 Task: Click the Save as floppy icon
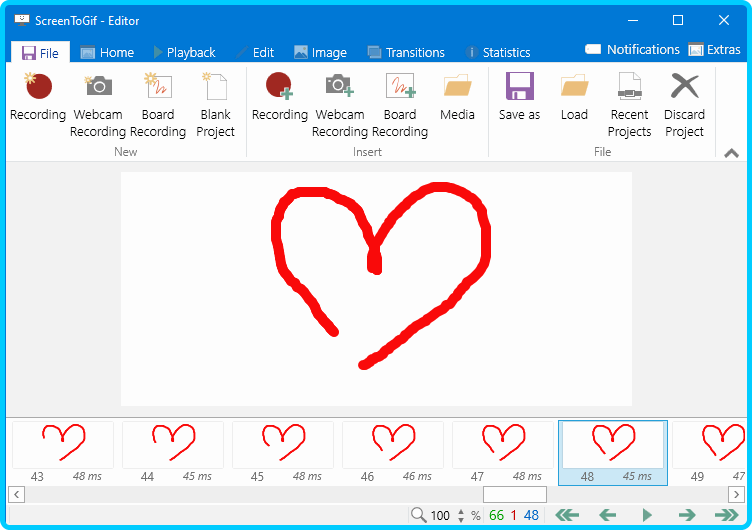tap(519, 87)
